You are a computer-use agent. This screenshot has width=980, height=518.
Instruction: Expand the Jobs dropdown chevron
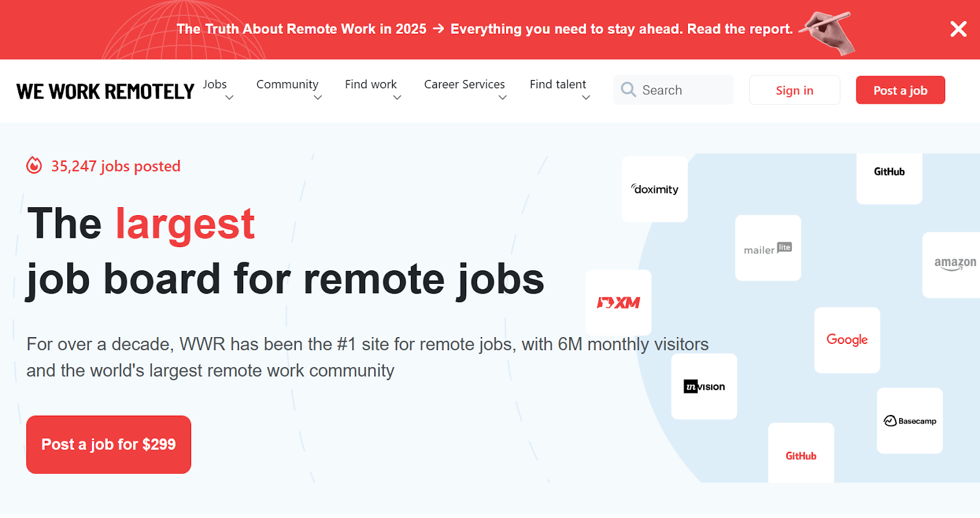(x=230, y=97)
